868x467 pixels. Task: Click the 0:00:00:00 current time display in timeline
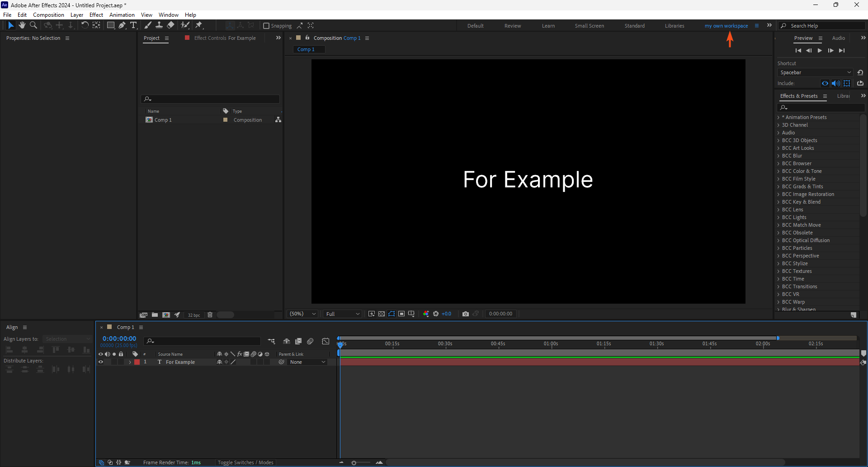pos(119,338)
